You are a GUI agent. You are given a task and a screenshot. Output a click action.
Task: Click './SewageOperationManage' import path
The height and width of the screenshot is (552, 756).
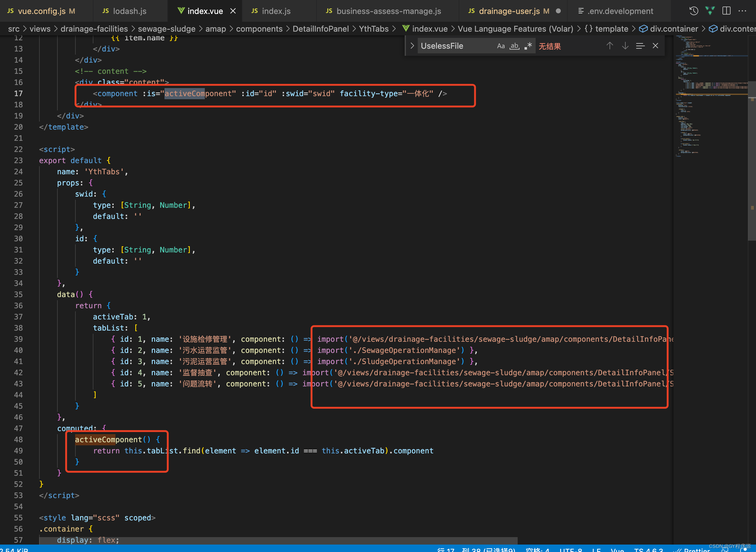tap(407, 350)
